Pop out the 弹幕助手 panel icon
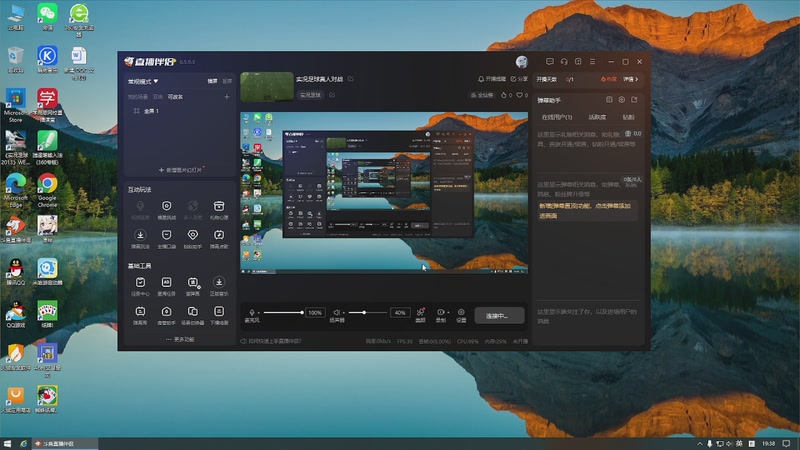Viewport: 800px width, 450px height. (634, 100)
